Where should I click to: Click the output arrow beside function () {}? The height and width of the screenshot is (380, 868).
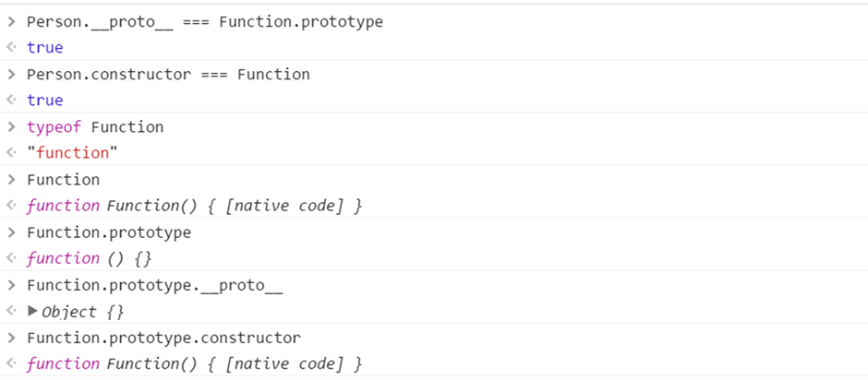[x=11, y=258]
